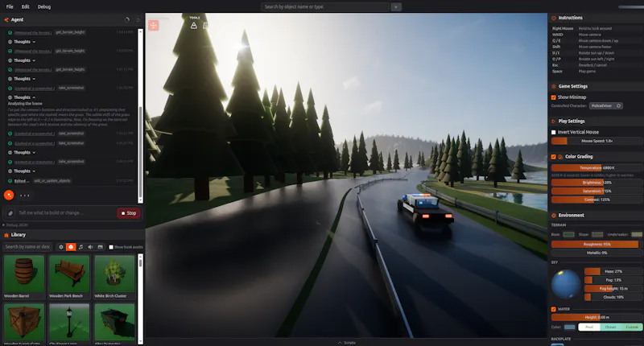The image size is (644, 346).
Task: Open the water Color swatch
Action: click(570, 327)
